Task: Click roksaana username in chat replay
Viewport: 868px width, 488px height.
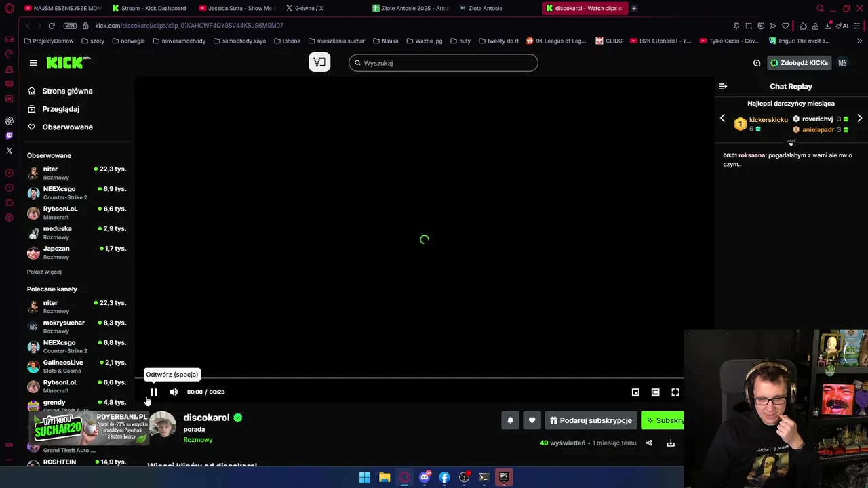Action: tap(752, 155)
